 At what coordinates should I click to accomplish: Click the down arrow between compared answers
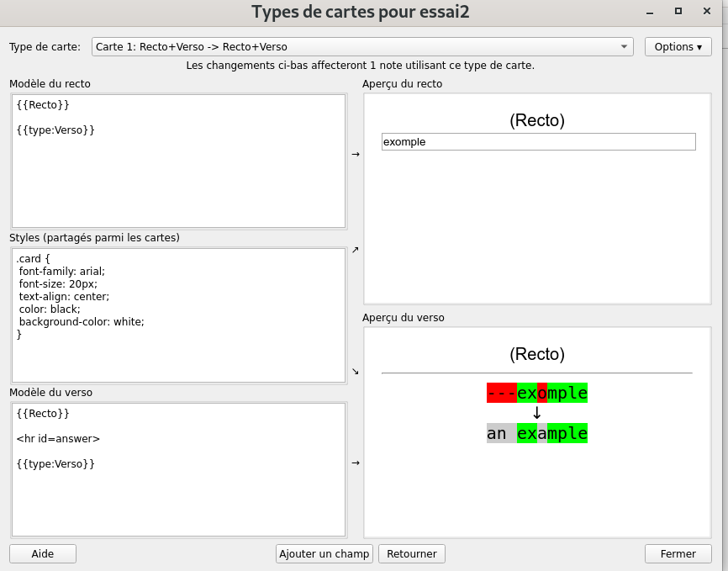(537, 413)
